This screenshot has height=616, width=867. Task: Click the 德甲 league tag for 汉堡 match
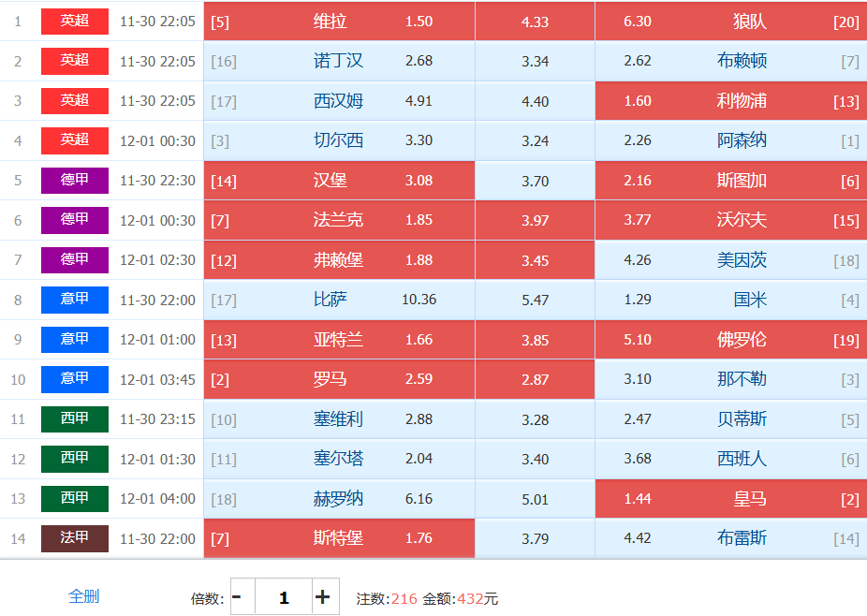(x=75, y=180)
